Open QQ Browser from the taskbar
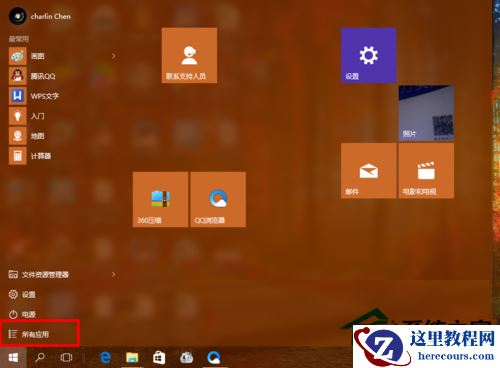500x368 pixels. [x=213, y=358]
